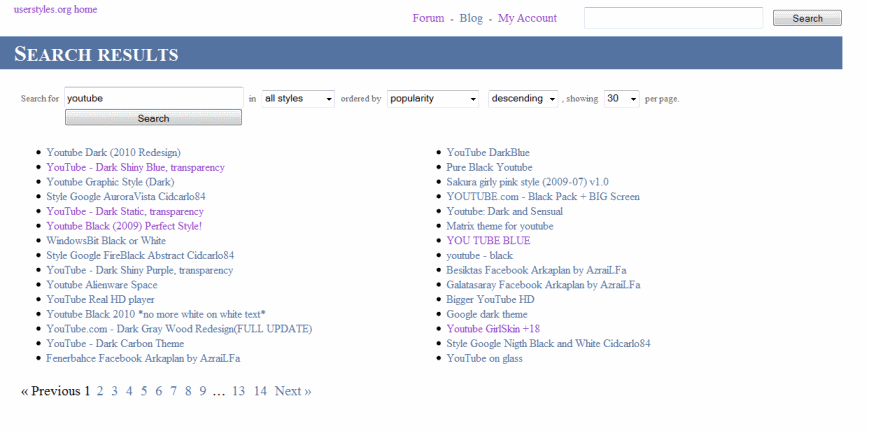The width and height of the screenshot is (869, 431).
Task: Focus the top header search box
Action: tap(673, 18)
